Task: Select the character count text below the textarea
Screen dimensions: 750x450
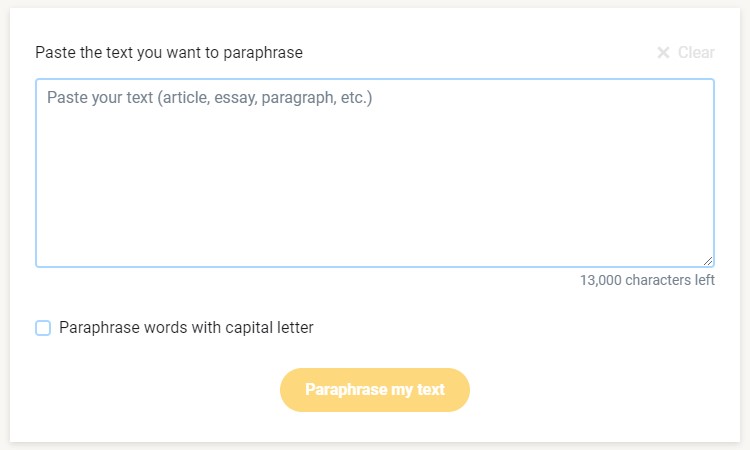Action: click(647, 280)
